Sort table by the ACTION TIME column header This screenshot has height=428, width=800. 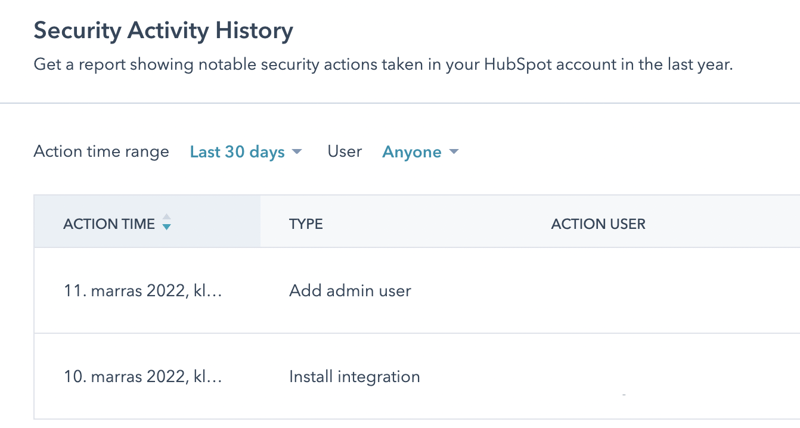point(109,224)
